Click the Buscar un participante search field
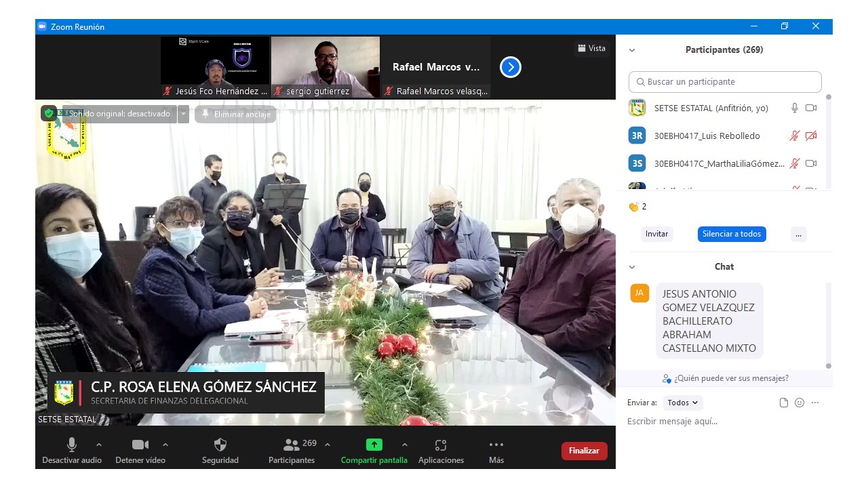Screen dimensions: 868x488 (x=725, y=82)
